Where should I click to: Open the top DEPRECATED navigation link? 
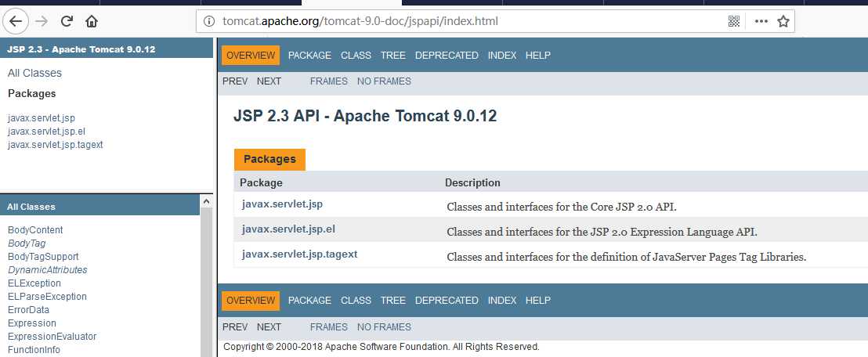coord(447,56)
